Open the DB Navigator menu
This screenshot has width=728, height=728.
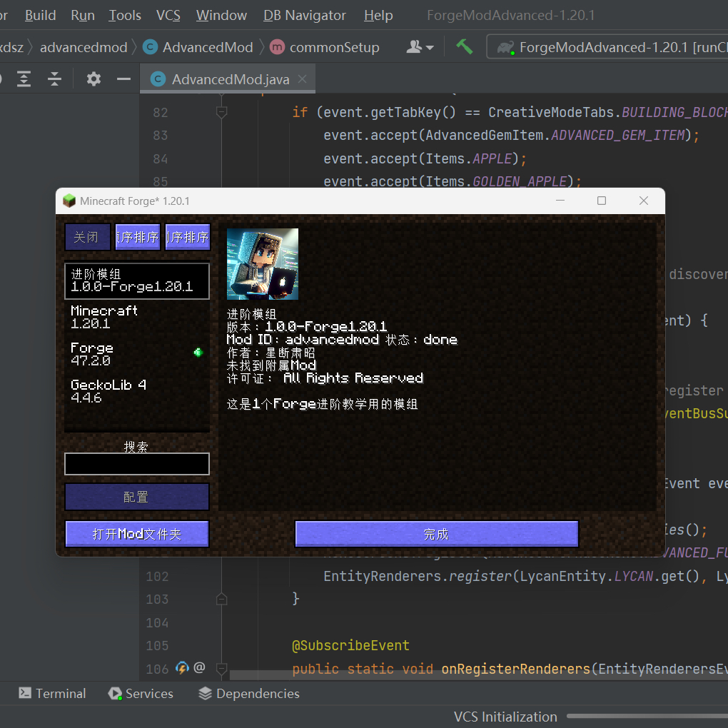tap(305, 15)
